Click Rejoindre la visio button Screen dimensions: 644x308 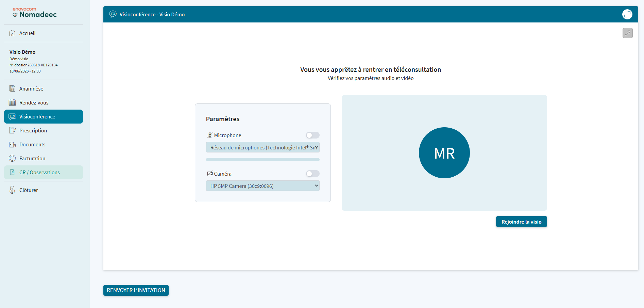(521, 222)
